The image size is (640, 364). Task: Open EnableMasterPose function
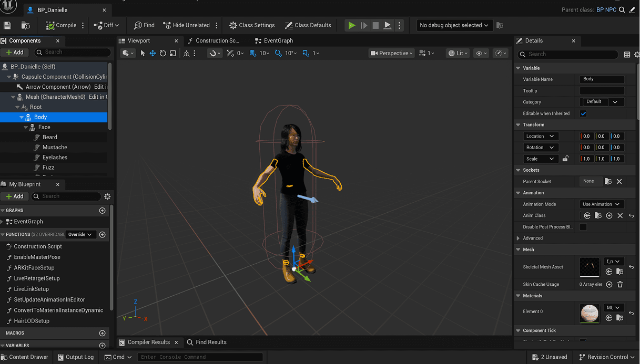pos(37,257)
